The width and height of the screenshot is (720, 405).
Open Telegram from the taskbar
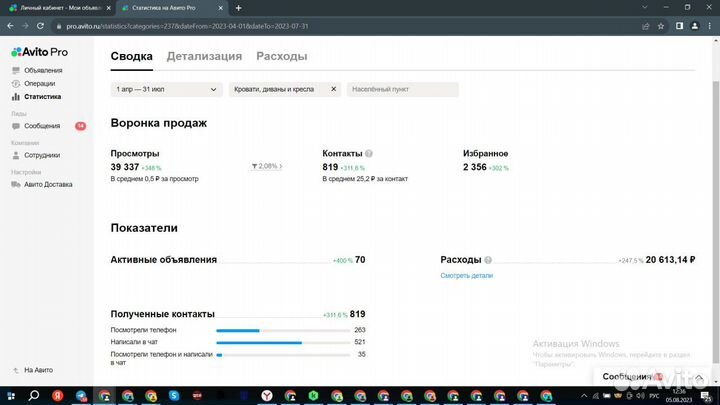tap(81, 396)
